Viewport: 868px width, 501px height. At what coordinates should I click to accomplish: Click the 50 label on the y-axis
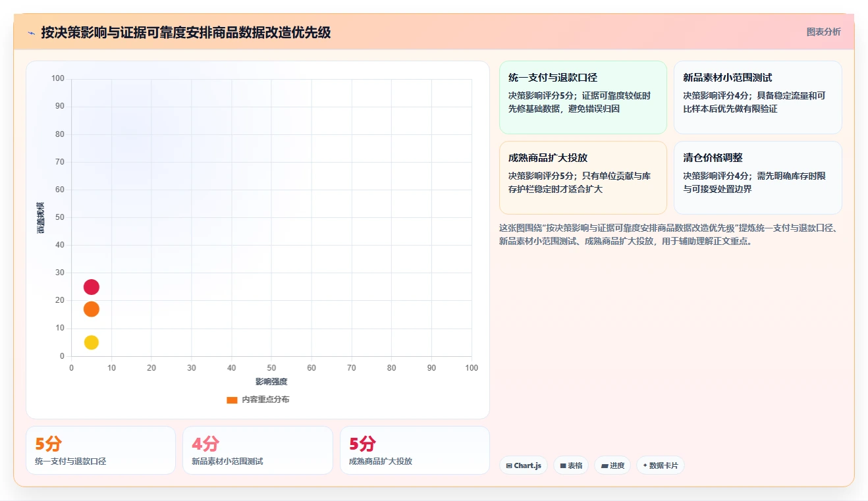[59, 217]
